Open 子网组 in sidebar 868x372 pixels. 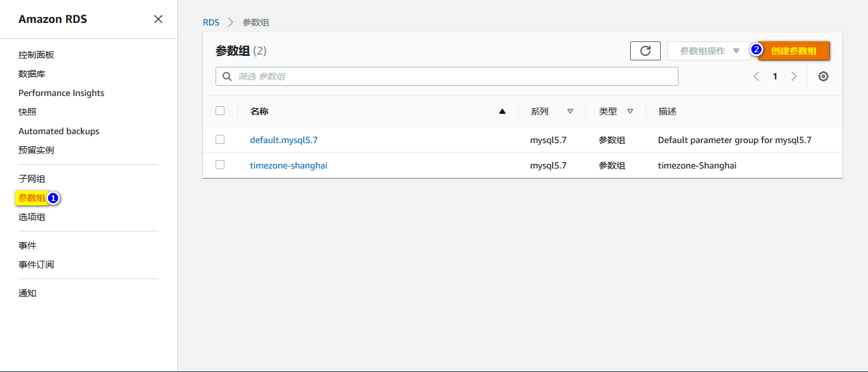pyautogui.click(x=32, y=179)
